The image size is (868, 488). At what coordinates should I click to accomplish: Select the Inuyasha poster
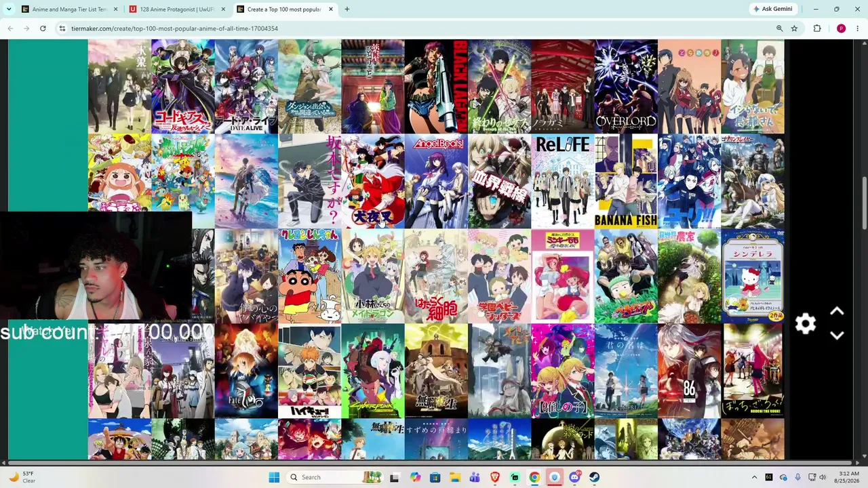372,181
